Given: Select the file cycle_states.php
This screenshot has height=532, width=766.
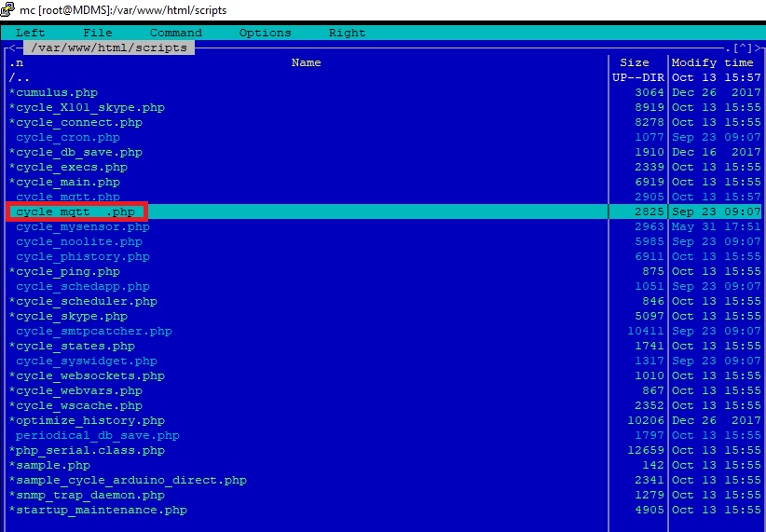Looking at the screenshot, I should [x=72, y=346].
